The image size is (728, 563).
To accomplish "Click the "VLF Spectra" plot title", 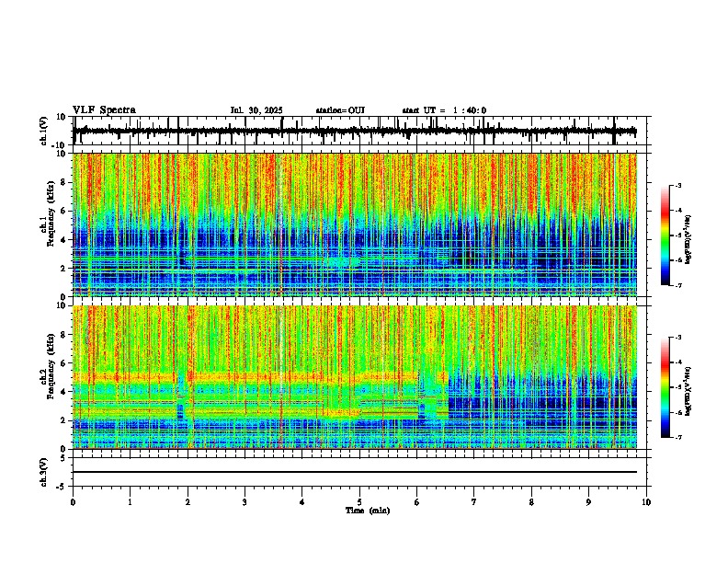I will [x=104, y=110].
